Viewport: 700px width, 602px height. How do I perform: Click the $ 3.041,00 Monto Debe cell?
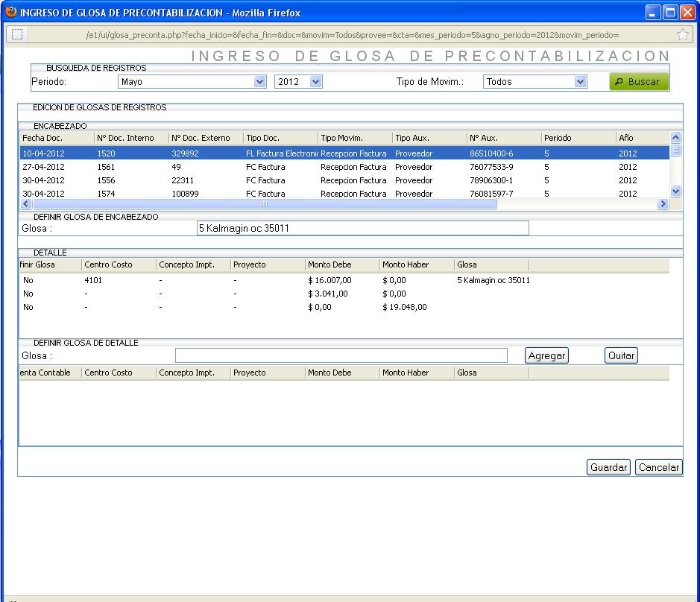[328, 294]
